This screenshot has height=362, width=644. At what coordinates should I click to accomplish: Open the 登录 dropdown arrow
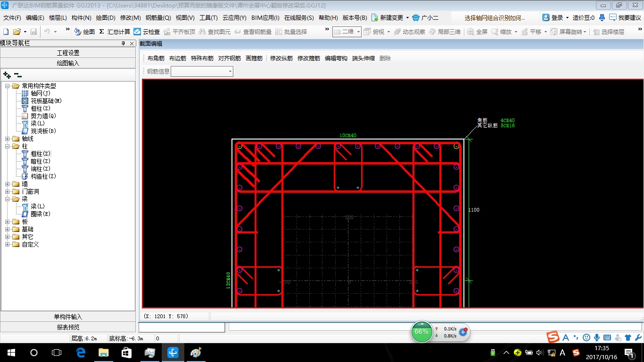coord(567,17)
